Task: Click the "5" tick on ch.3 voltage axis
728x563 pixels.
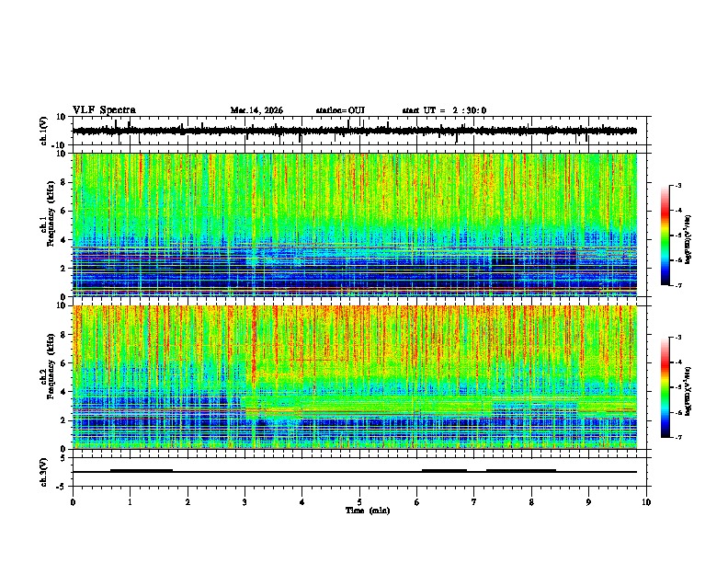Action: 64,458
